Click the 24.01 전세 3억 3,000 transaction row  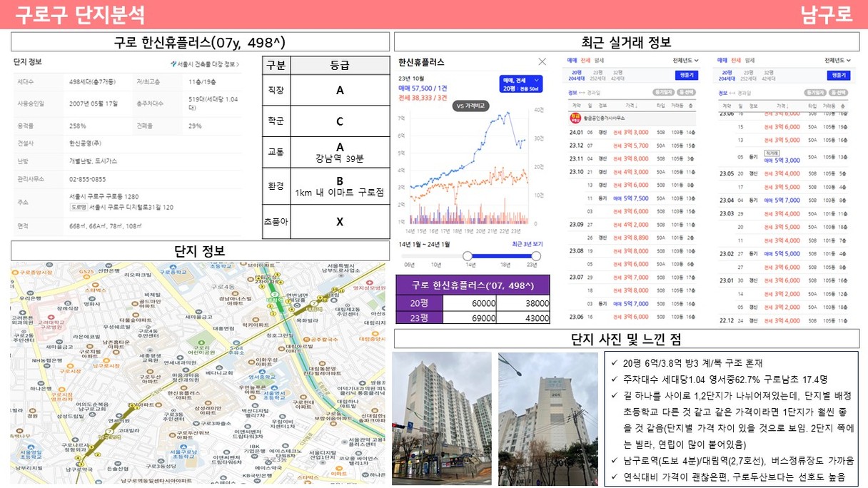632,132
